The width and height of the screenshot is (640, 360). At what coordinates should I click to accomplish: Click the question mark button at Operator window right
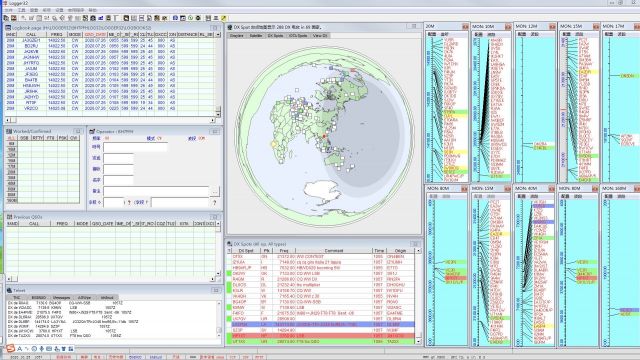pyautogui.click(x=215, y=202)
